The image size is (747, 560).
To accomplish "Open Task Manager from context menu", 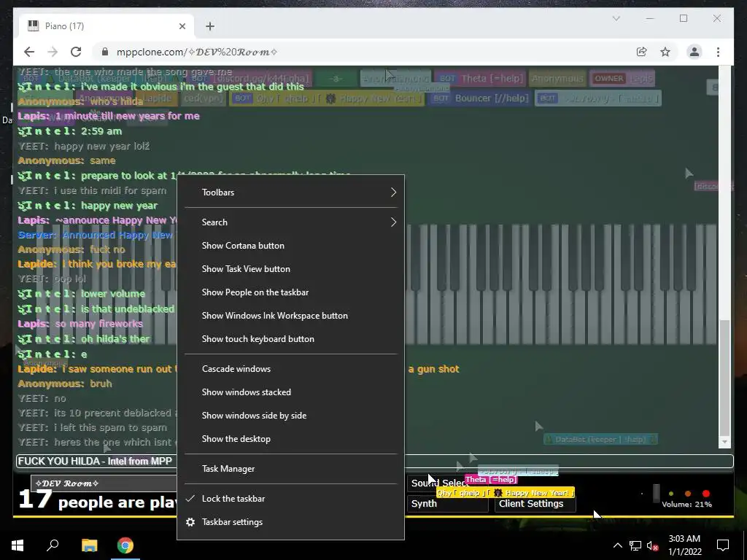I will click(x=290, y=469).
